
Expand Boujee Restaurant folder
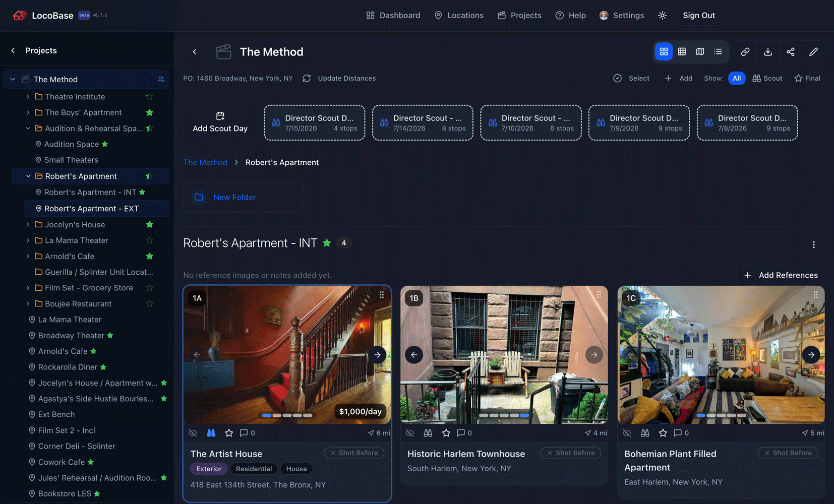tap(28, 304)
